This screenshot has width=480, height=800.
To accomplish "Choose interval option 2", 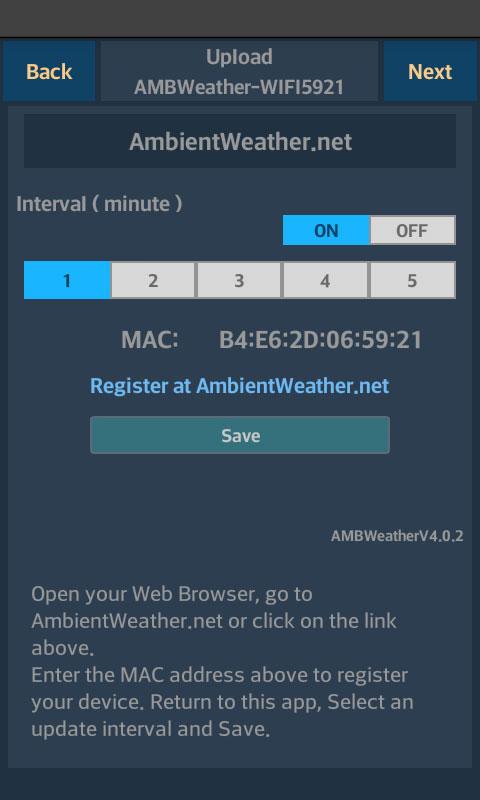I will click(x=153, y=280).
